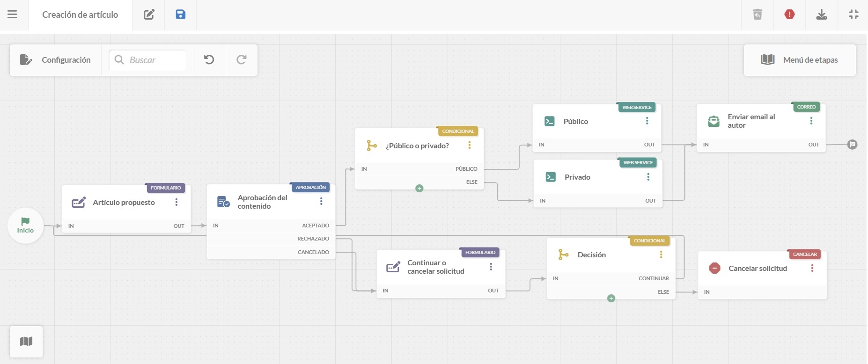This screenshot has height=364, width=868.
Task: Open options menu of Artículo propuesto node
Action: pyautogui.click(x=177, y=202)
